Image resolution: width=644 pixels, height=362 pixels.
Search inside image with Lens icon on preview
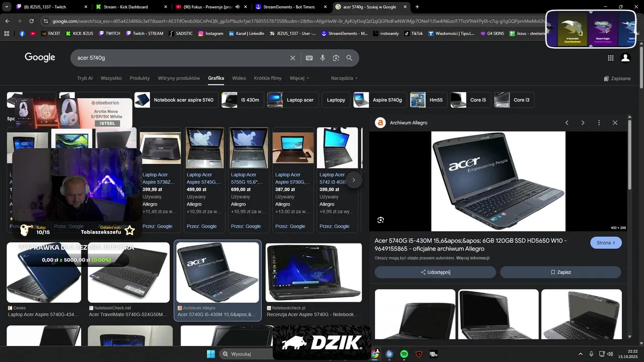pyautogui.click(x=381, y=220)
